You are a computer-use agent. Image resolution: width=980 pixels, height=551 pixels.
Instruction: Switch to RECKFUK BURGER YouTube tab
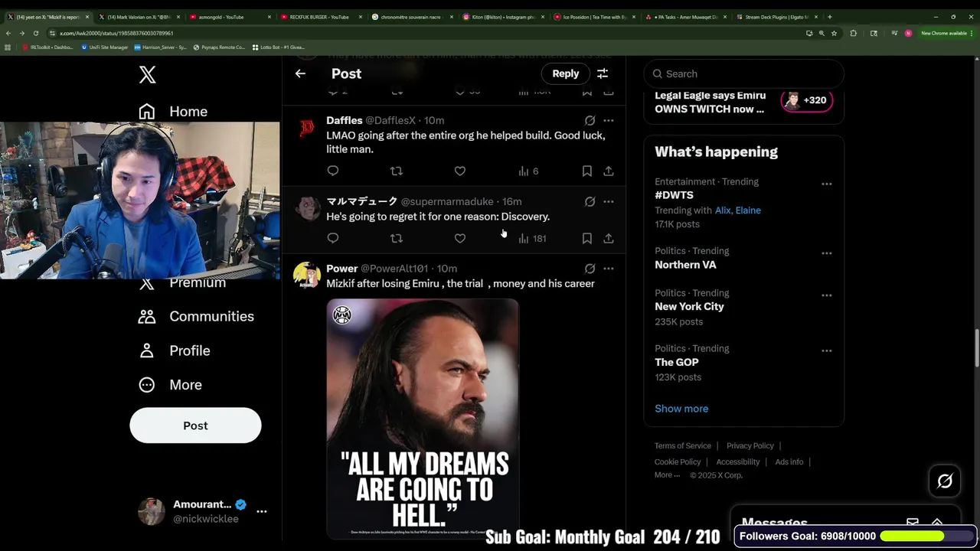[319, 17]
